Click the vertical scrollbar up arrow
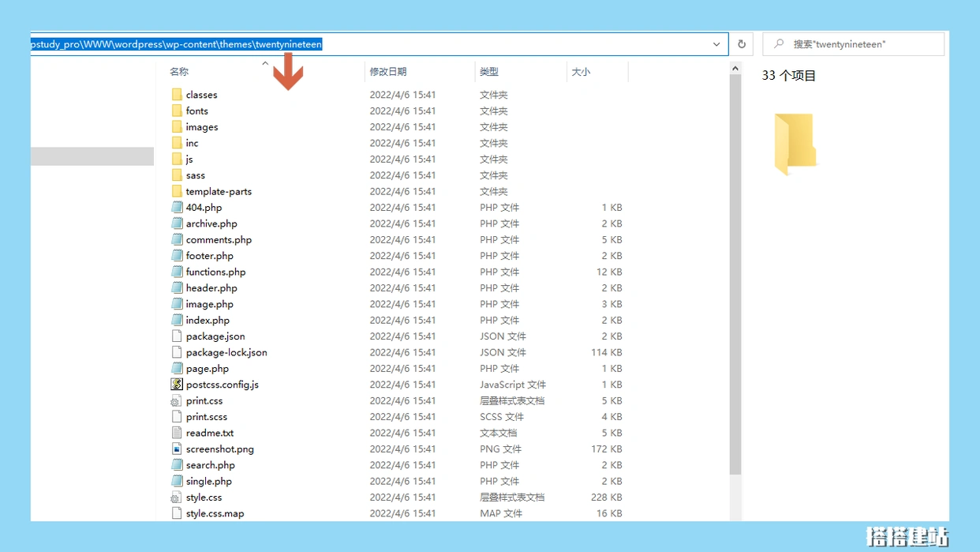This screenshot has width=980, height=552. pos(735,69)
